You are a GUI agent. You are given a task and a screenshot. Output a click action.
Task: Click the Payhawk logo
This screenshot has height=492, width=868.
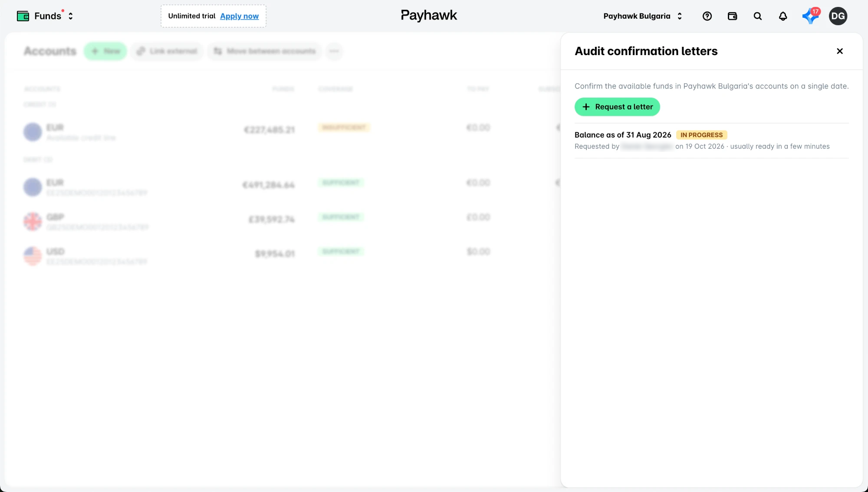point(428,16)
